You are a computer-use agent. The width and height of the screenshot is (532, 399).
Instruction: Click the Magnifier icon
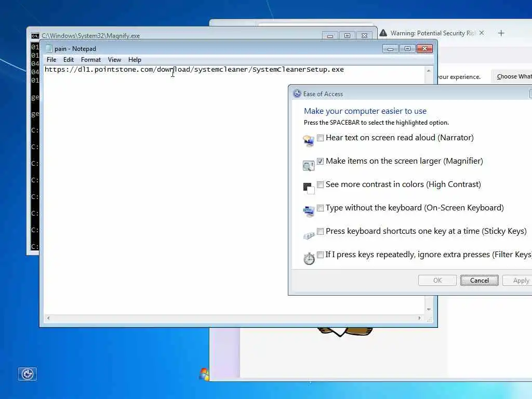click(309, 166)
